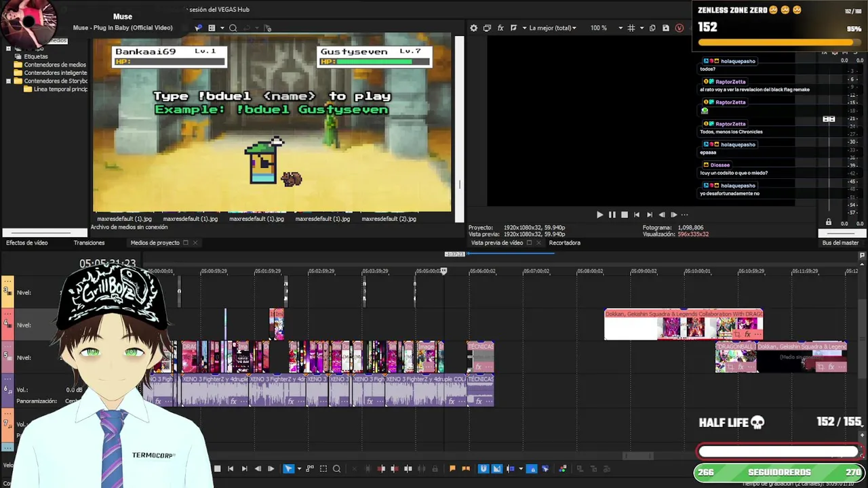Screen dimensions: 868x488
Task: Toggle Ignore Event Grouping
Action: click(x=545, y=468)
